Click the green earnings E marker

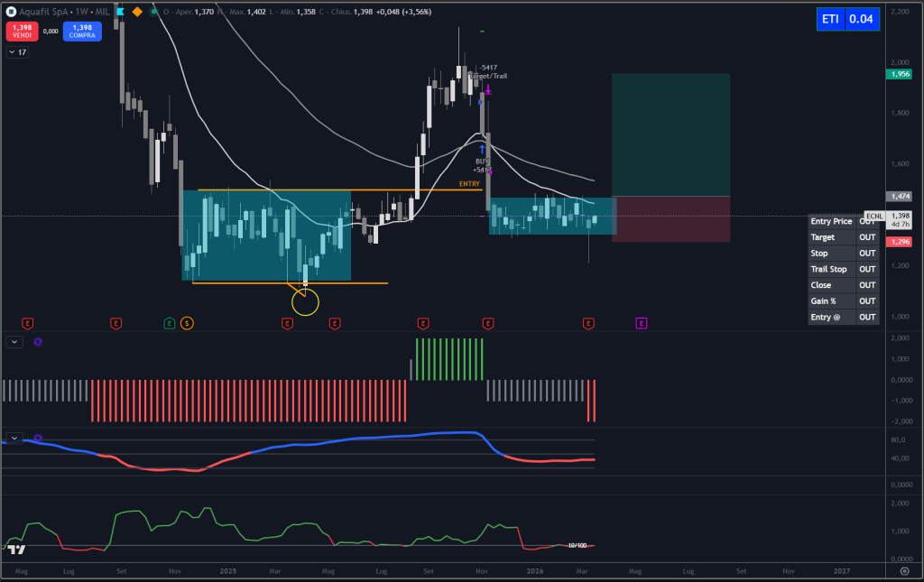click(x=169, y=323)
